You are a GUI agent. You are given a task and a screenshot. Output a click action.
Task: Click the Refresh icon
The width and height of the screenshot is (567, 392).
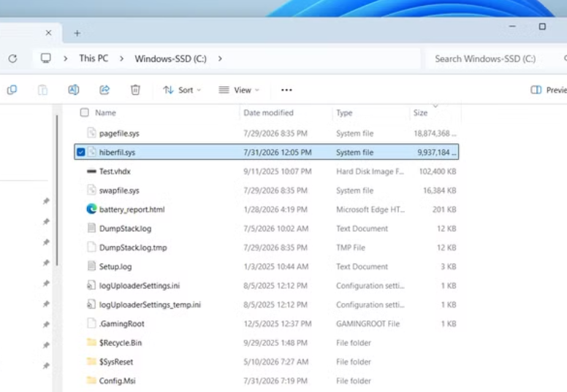pyautogui.click(x=12, y=58)
